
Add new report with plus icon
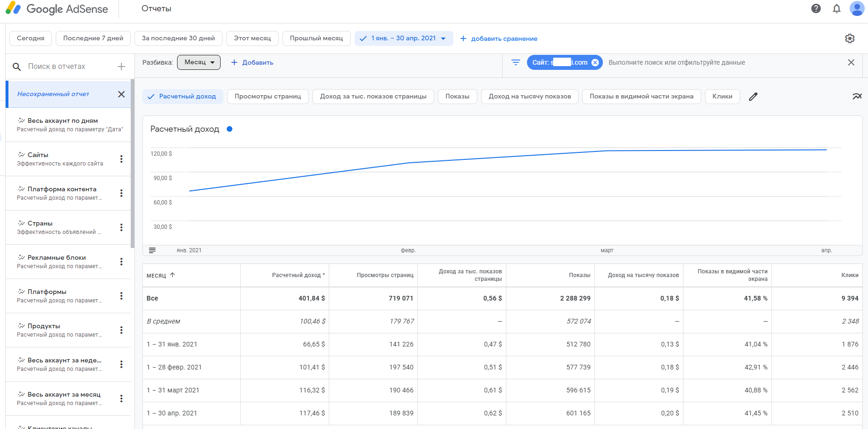pos(121,67)
